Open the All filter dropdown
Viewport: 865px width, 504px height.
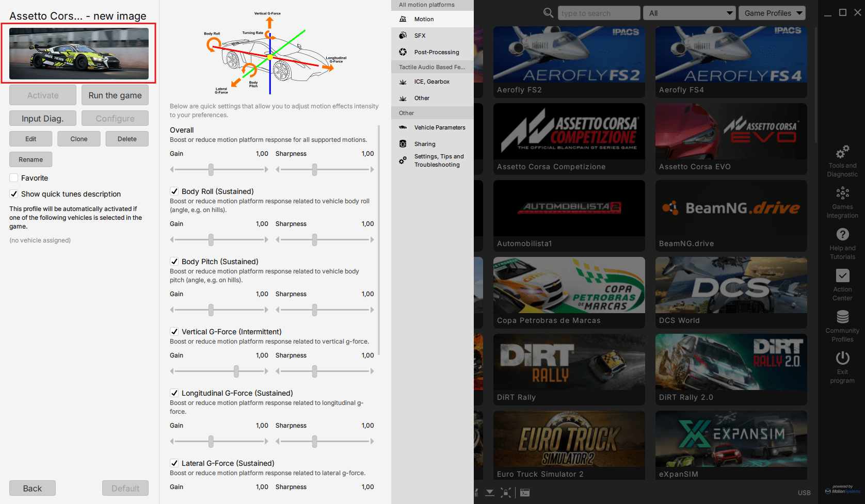click(x=689, y=13)
